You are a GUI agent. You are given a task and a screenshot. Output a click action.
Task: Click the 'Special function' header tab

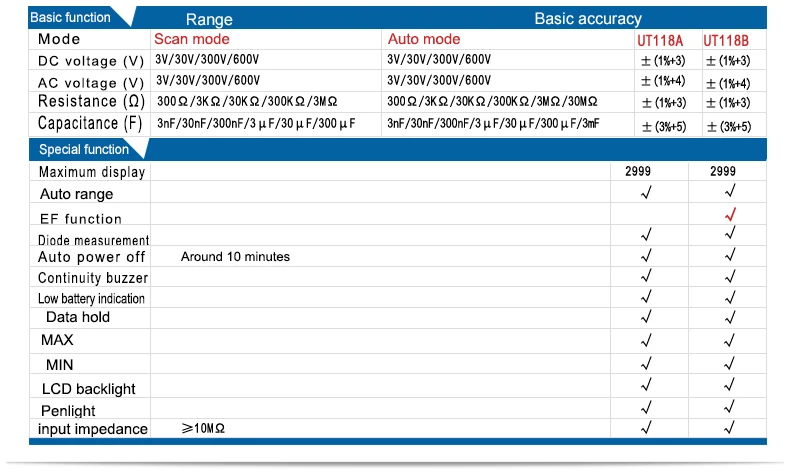coord(84,149)
